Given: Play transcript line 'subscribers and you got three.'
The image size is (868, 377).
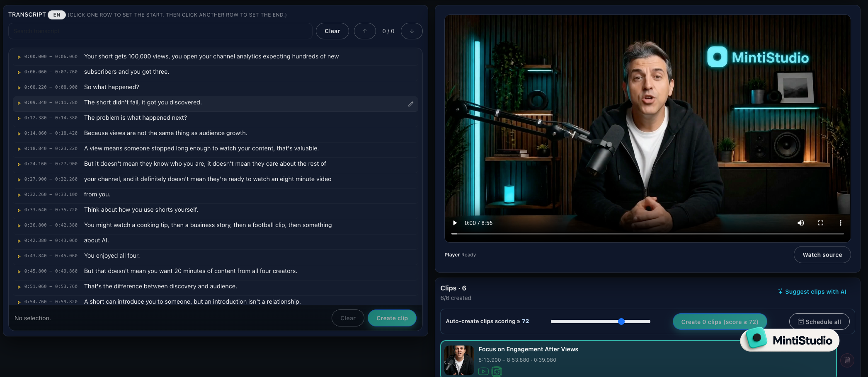Looking at the screenshot, I should [19, 72].
